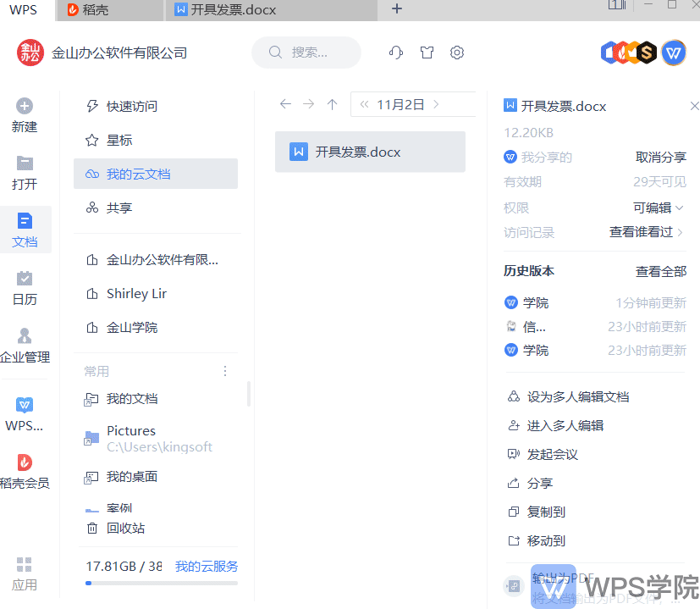Screen dimensions: 700x609
Task: Click 取消分享 to cancel sharing
Action: 661,157
